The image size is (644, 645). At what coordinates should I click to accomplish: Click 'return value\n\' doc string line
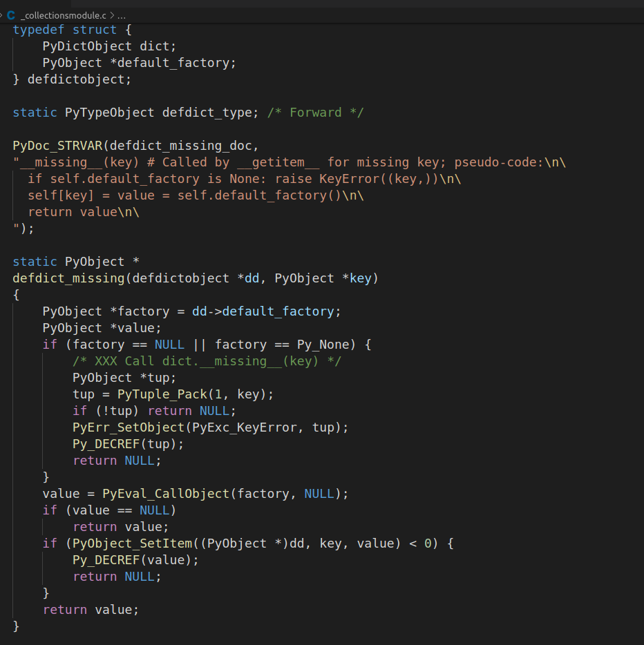(x=84, y=212)
